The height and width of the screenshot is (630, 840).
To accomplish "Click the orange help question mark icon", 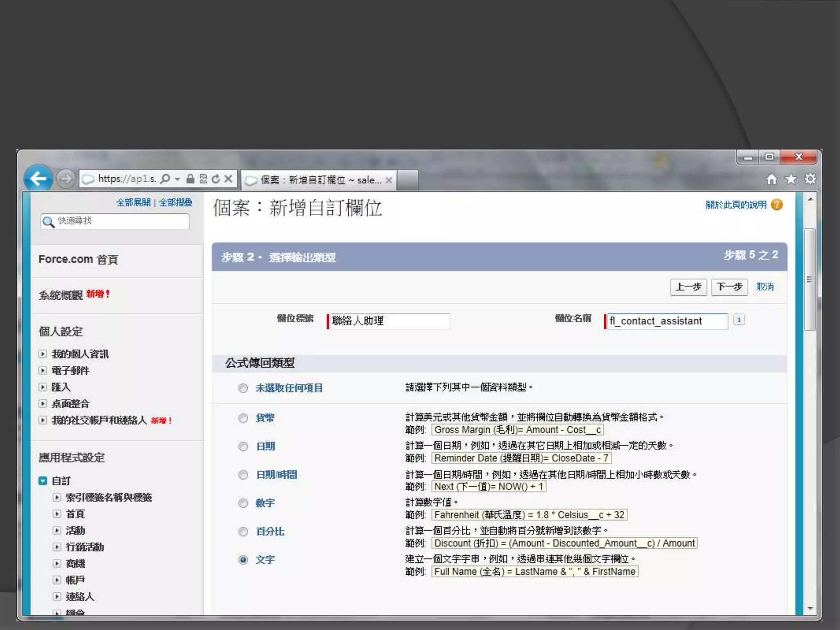I will coord(777,204).
